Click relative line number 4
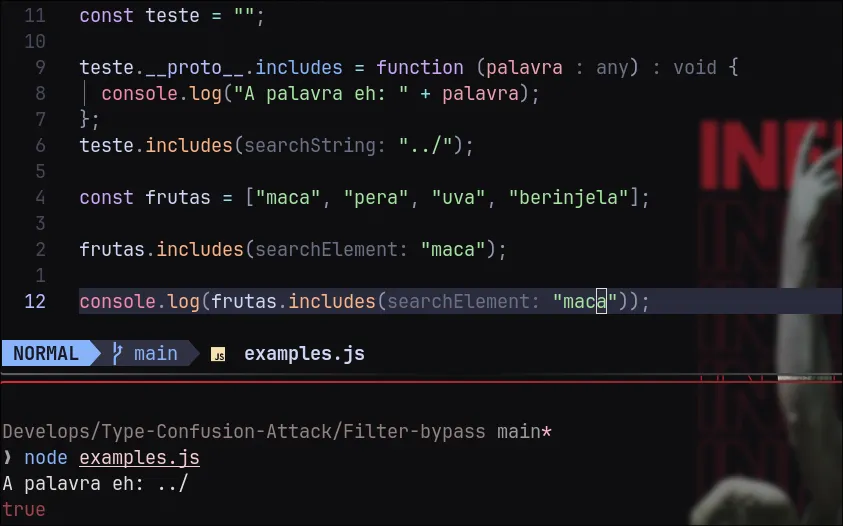The image size is (843, 526). pos(40,197)
